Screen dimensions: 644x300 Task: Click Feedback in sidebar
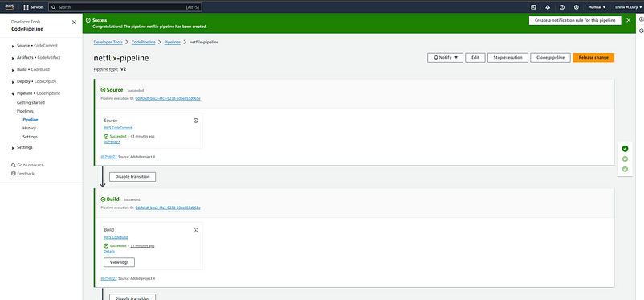[x=23, y=174]
